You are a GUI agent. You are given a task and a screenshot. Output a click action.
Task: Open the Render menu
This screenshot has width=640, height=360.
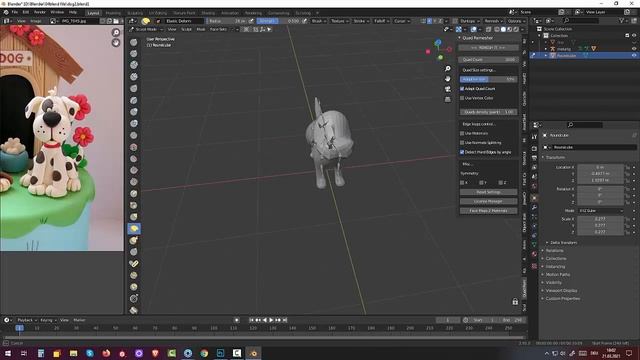[40, 12]
